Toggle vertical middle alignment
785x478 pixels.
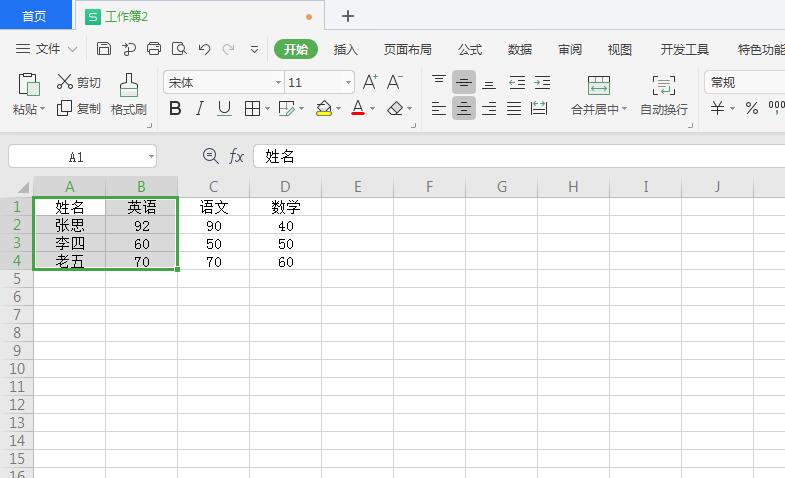[464, 82]
